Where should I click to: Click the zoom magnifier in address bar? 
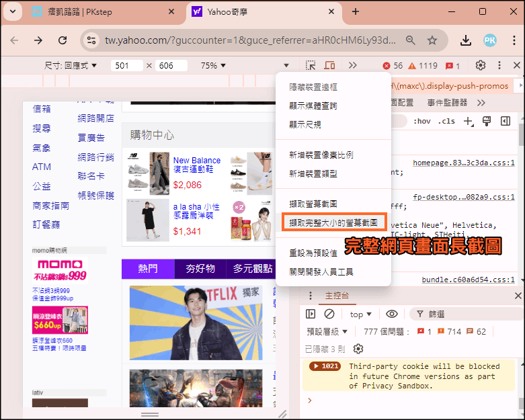coord(411,40)
